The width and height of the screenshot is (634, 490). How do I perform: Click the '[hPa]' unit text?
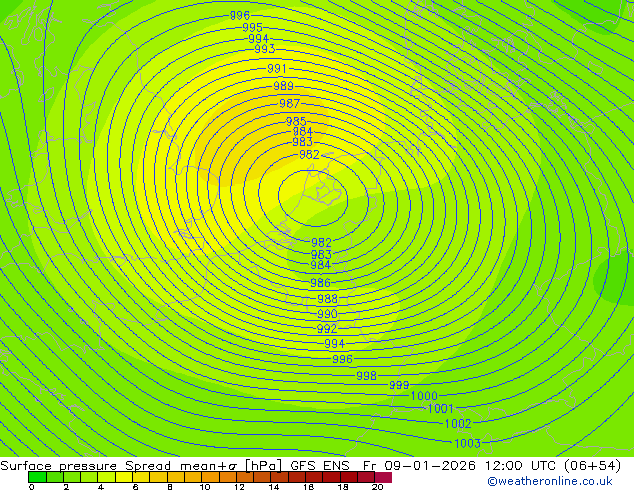coord(263,466)
